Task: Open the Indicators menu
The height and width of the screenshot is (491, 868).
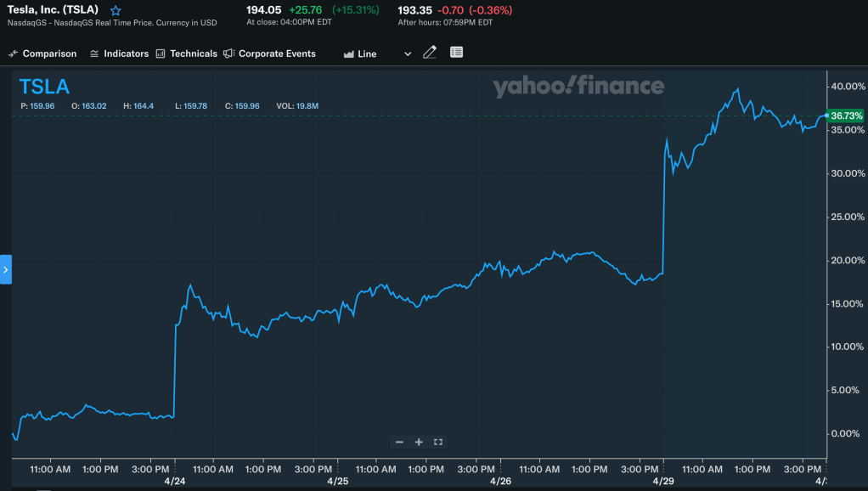Action: [119, 54]
